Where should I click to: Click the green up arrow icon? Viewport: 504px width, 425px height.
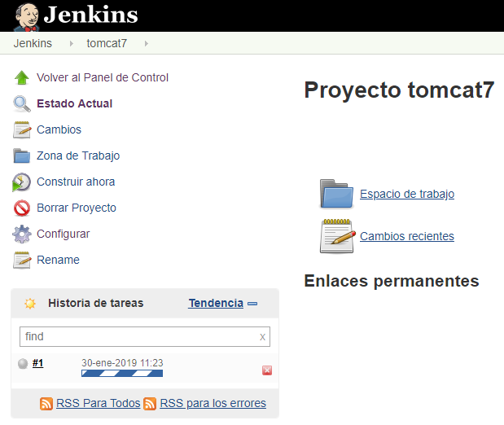click(21, 77)
